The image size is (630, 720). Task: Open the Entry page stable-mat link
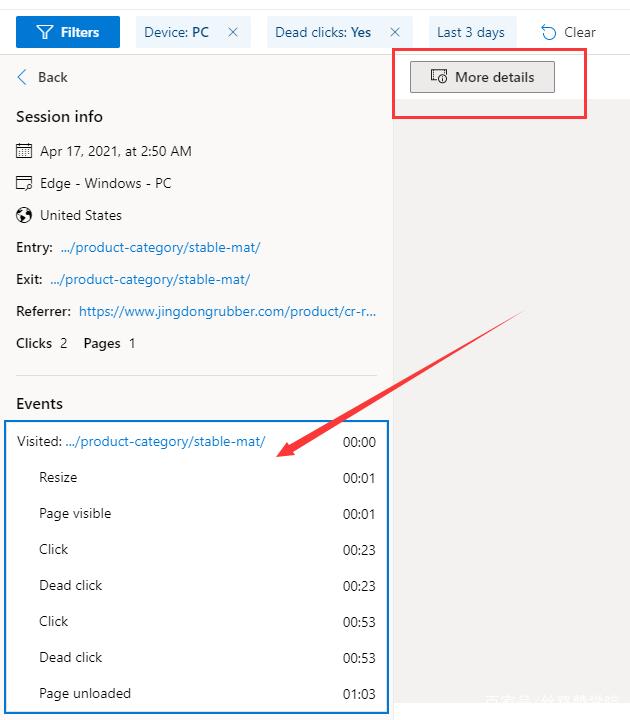pos(160,247)
